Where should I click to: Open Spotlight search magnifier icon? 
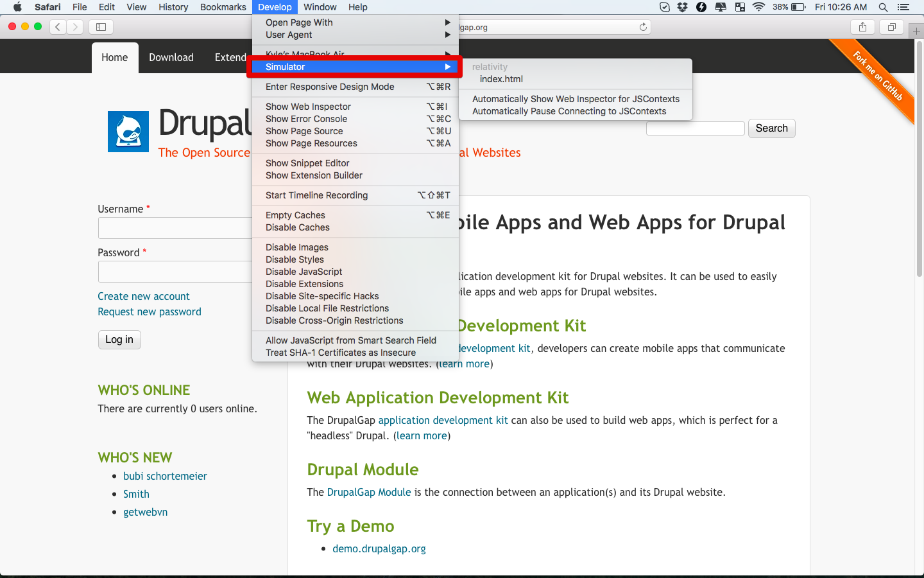coord(883,7)
